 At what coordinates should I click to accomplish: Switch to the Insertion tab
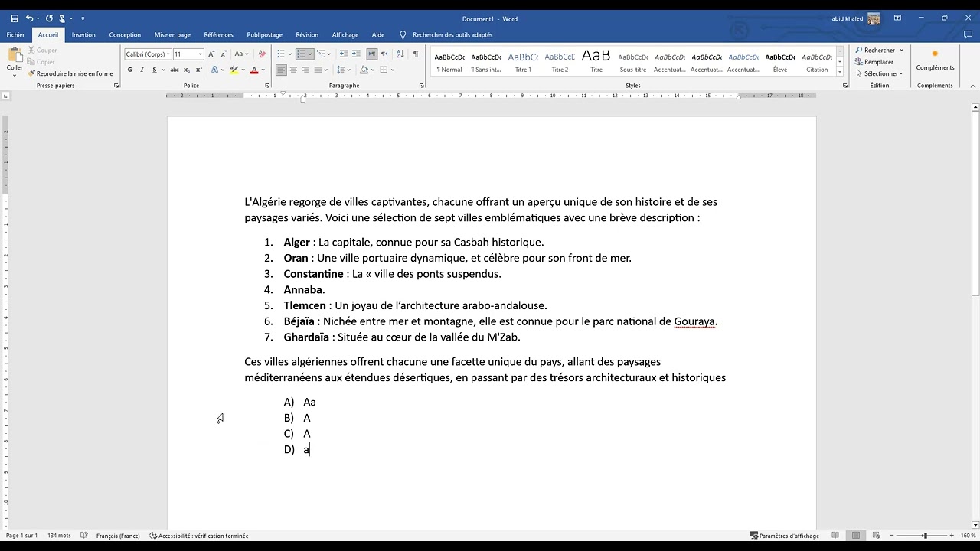(x=83, y=34)
